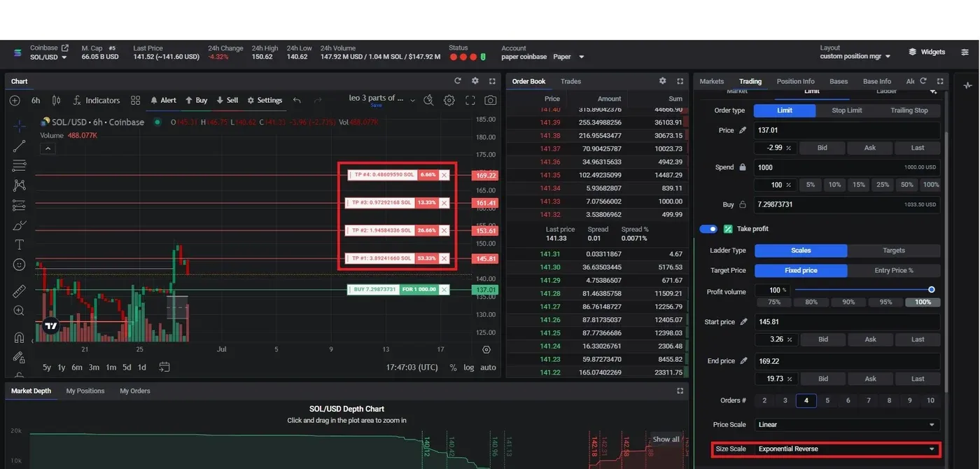Viewport: 980px width, 469px height.
Task: Toggle magnet mode in drawing toolbar
Action: tap(19, 337)
